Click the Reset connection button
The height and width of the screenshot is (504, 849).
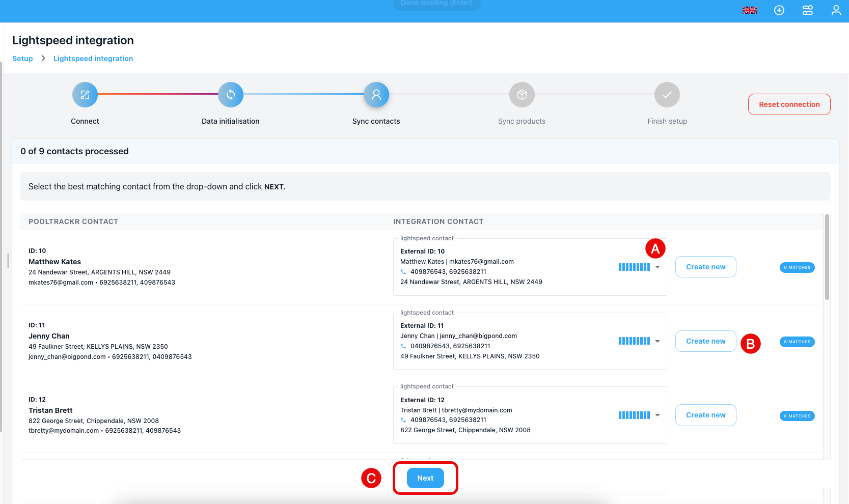click(789, 104)
